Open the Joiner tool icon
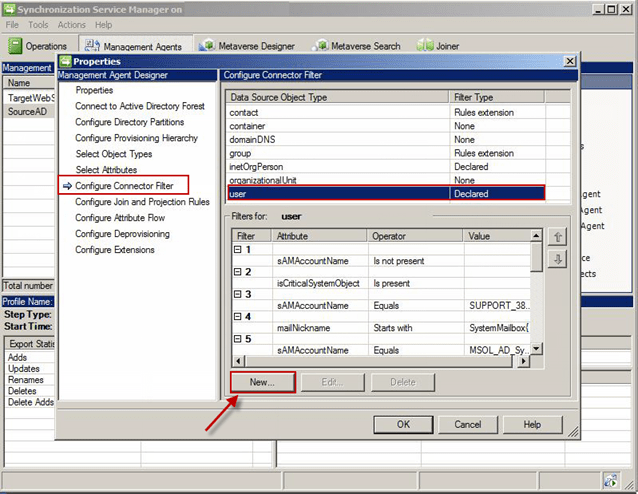The height and width of the screenshot is (494, 638). [x=425, y=46]
